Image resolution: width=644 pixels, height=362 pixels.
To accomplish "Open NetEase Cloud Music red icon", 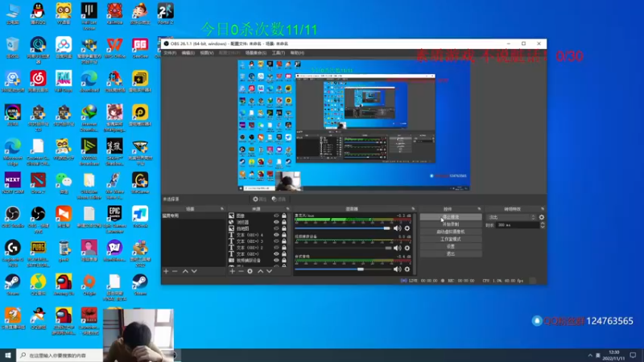I will (x=38, y=81).
